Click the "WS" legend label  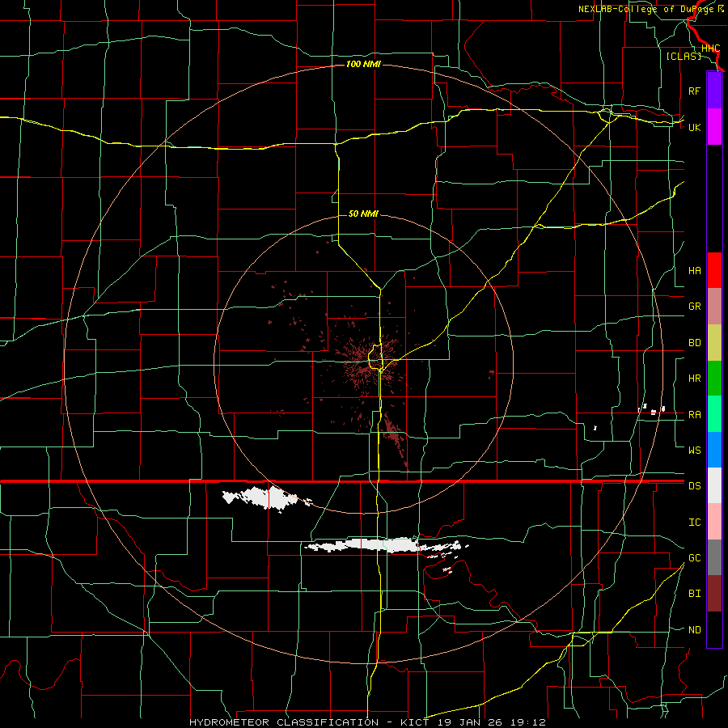coord(694,450)
